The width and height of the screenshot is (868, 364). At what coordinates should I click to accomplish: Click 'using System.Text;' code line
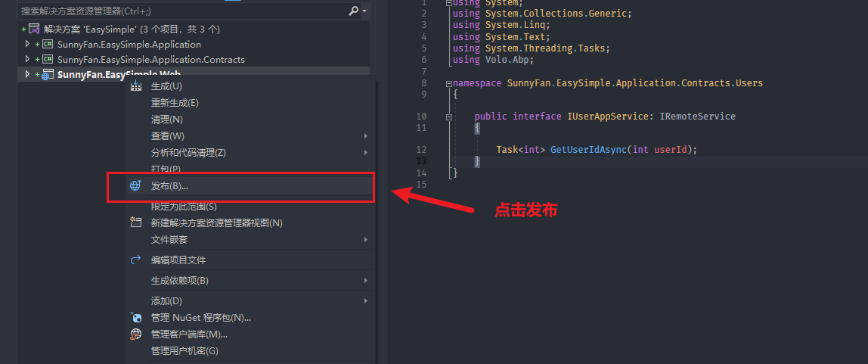(x=501, y=36)
